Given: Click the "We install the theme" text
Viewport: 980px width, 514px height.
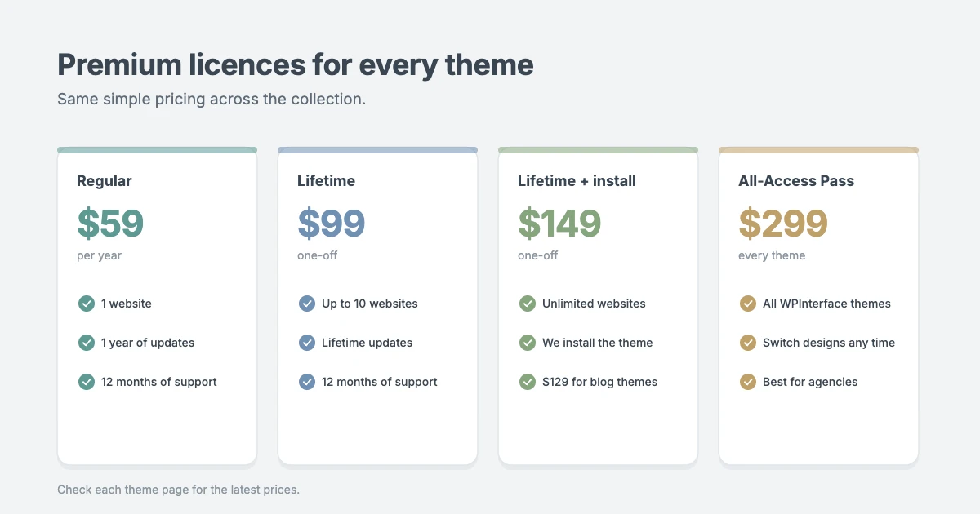Looking at the screenshot, I should click(598, 343).
